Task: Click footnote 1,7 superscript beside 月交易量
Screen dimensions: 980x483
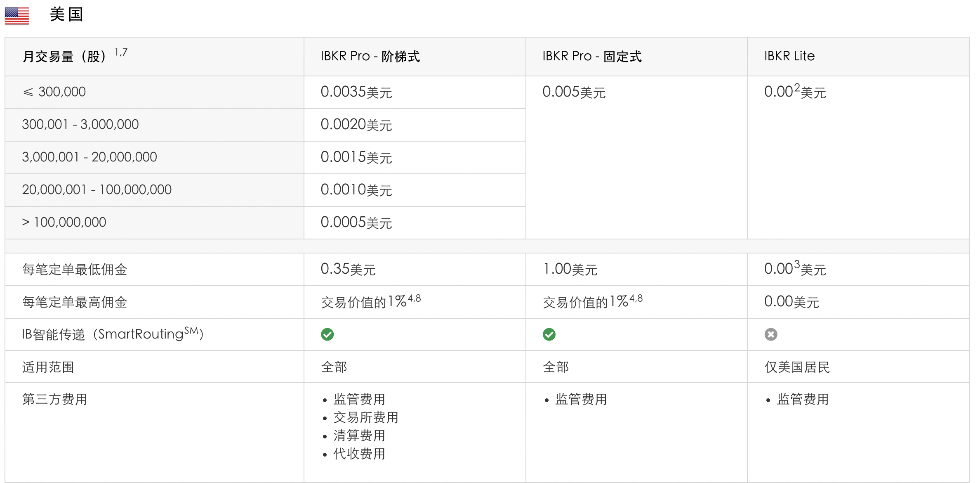Action: 121,52
